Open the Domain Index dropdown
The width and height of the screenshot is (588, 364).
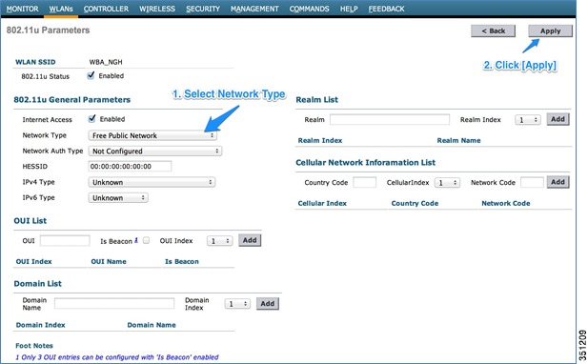coord(237,304)
